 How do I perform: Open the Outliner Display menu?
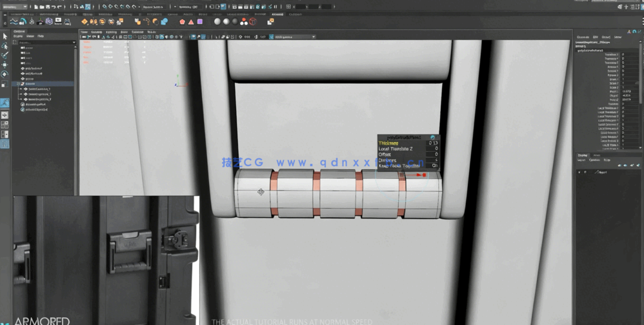tap(18, 36)
